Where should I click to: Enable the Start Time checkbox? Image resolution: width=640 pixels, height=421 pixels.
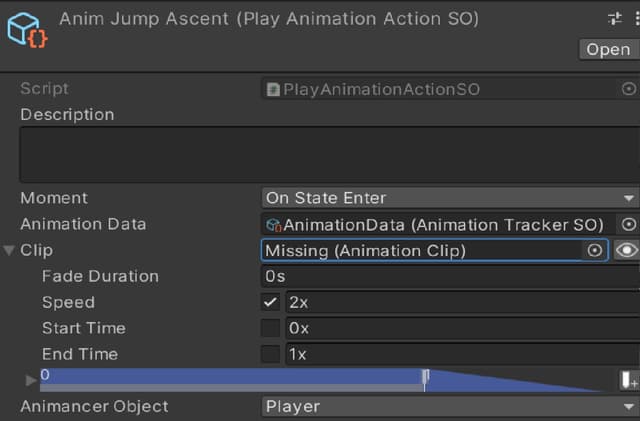(270, 328)
